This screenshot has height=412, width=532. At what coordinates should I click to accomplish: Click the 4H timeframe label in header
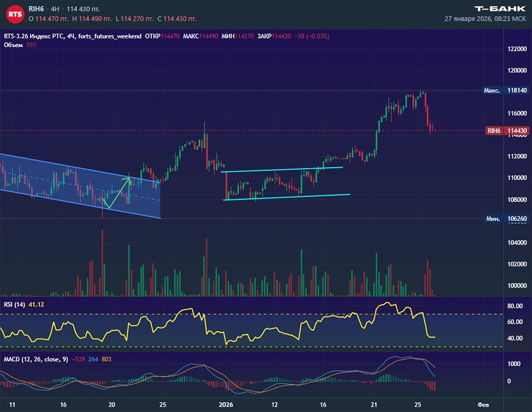point(55,9)
